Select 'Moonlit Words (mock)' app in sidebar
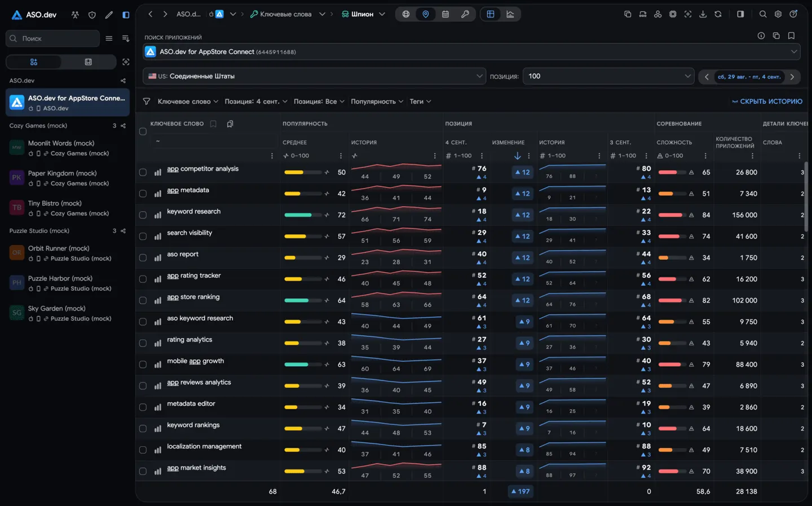Screen dimensions: 812x506 pos(68,148)
